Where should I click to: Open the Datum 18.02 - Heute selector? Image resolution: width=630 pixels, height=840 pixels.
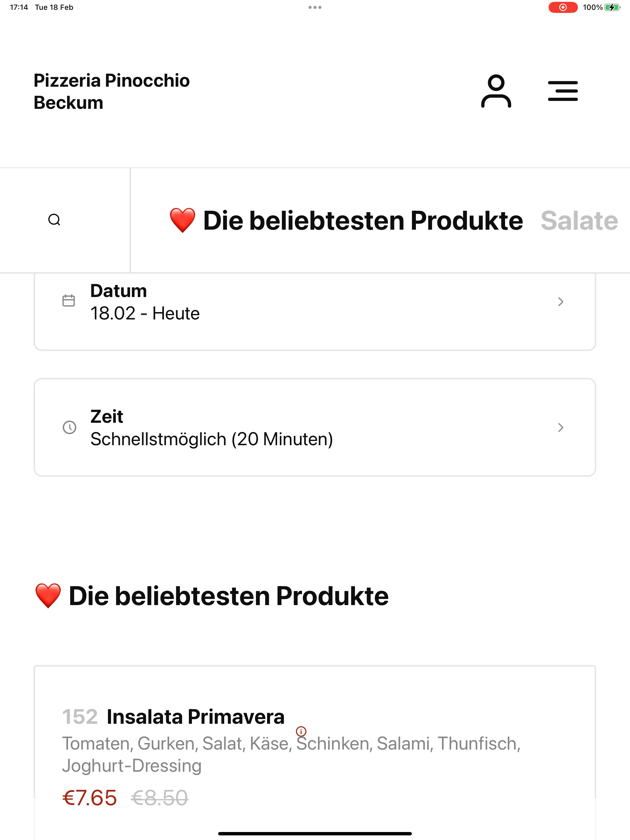pos(315,311)
